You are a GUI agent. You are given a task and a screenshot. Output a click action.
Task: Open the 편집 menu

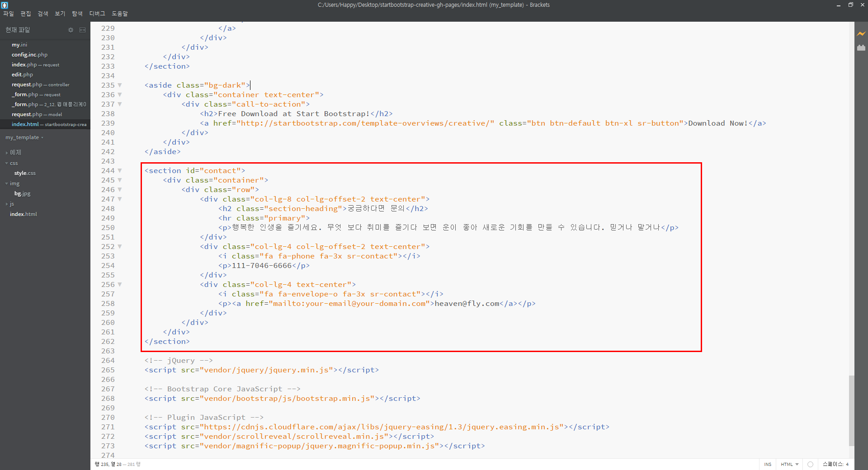(26, 14)
